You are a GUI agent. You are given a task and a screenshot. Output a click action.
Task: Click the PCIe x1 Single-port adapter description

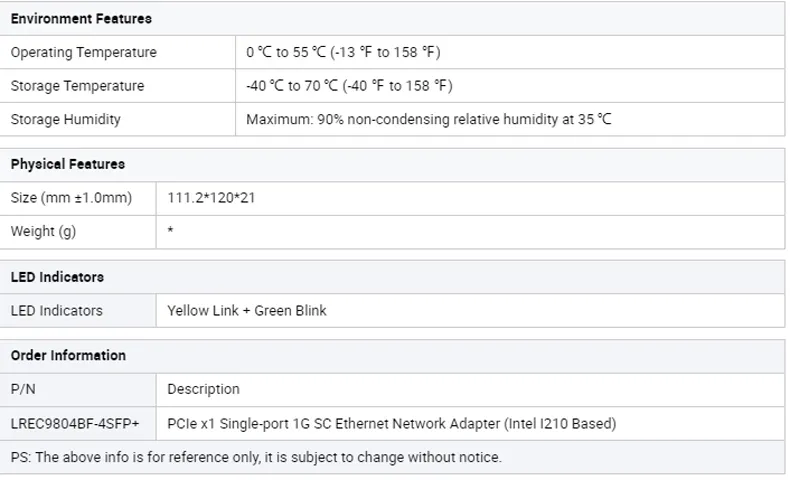coord(391,424)
